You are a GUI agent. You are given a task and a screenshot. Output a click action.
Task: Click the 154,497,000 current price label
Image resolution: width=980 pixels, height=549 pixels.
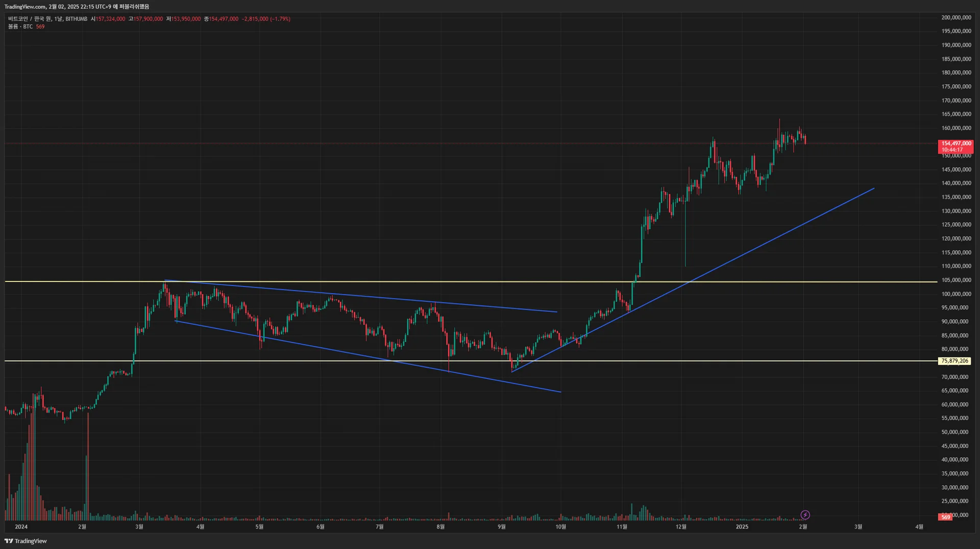pyautogui.click(x=956, y=144)
